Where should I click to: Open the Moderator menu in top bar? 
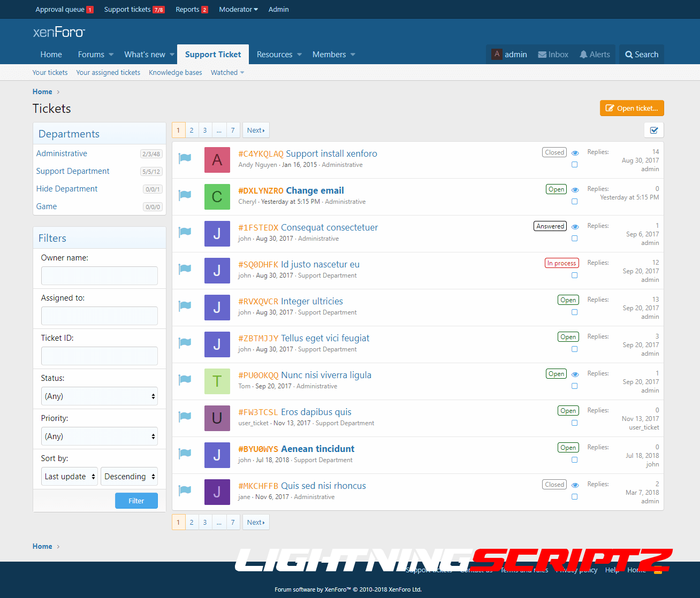point(238,10)
